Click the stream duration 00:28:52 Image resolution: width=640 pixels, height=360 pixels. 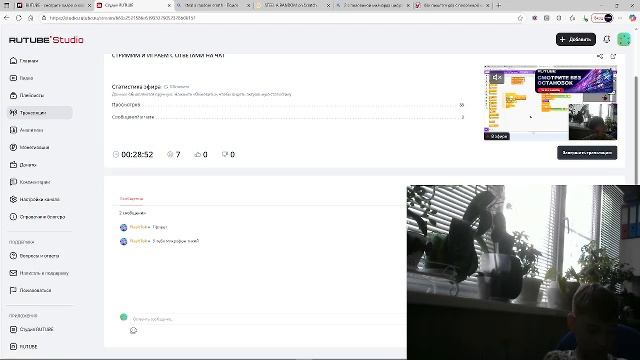point(133,154)
